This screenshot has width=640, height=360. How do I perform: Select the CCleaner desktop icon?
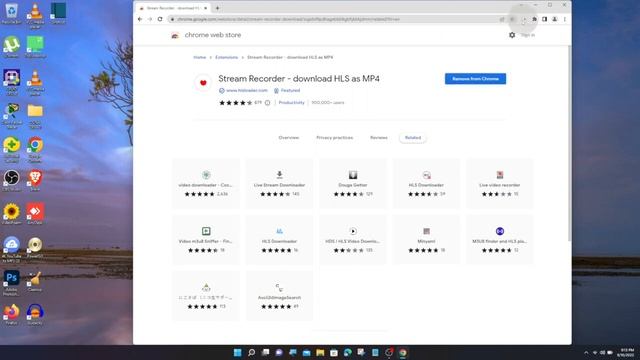[x=35, y=281]
